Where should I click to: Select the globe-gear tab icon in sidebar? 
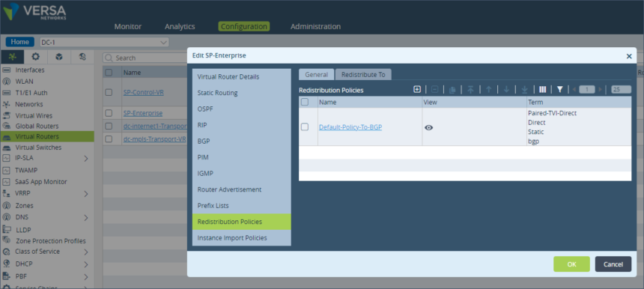tap(82, 57)
